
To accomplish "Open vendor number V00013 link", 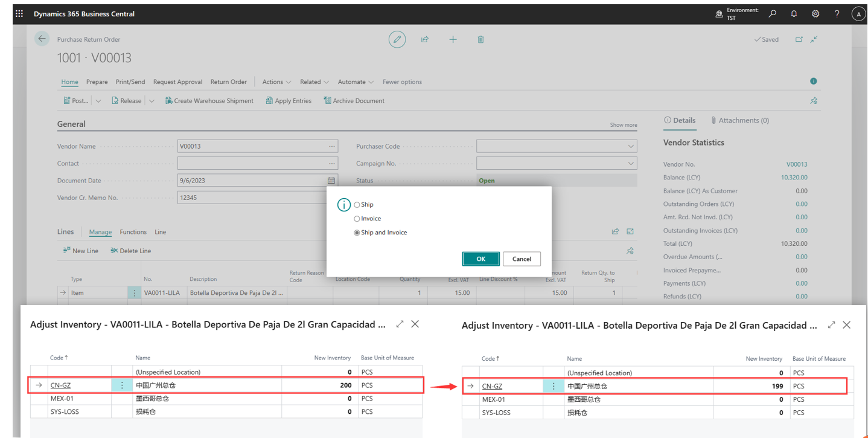I will point(796,164).
